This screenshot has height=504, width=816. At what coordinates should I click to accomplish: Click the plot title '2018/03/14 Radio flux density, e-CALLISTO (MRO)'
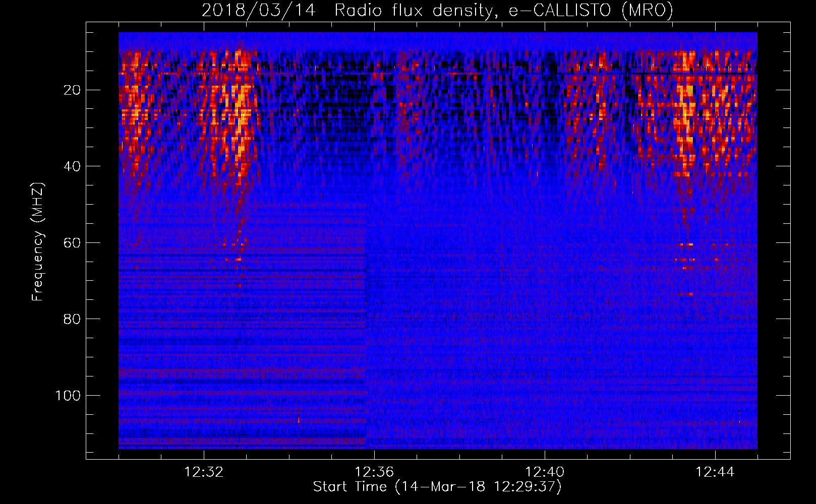point(437,10)
